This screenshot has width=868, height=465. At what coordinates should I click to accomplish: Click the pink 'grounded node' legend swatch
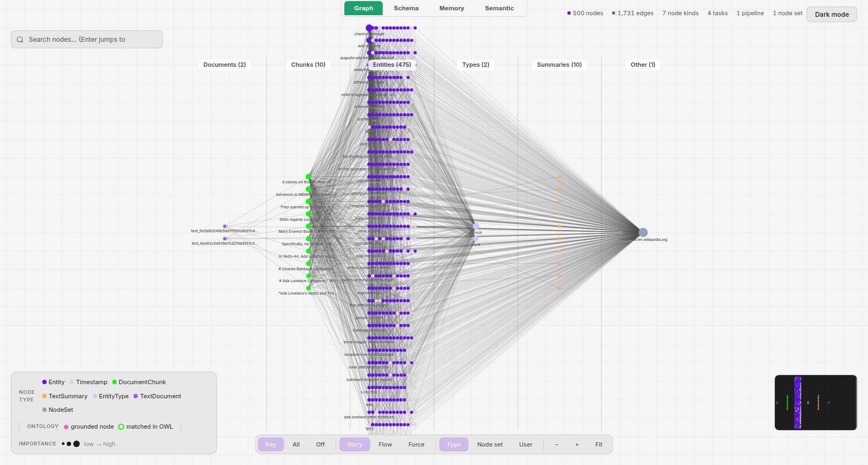point(66,427)
